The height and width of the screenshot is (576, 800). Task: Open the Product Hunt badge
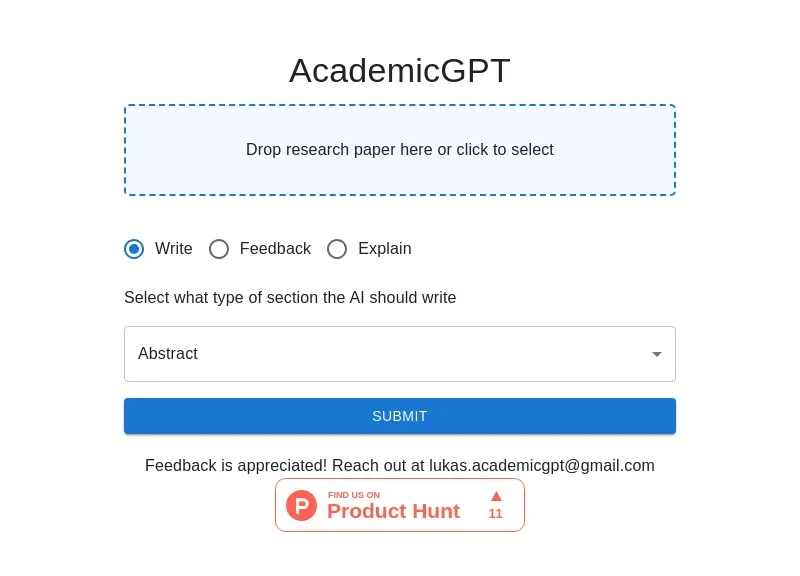(400, 505)
